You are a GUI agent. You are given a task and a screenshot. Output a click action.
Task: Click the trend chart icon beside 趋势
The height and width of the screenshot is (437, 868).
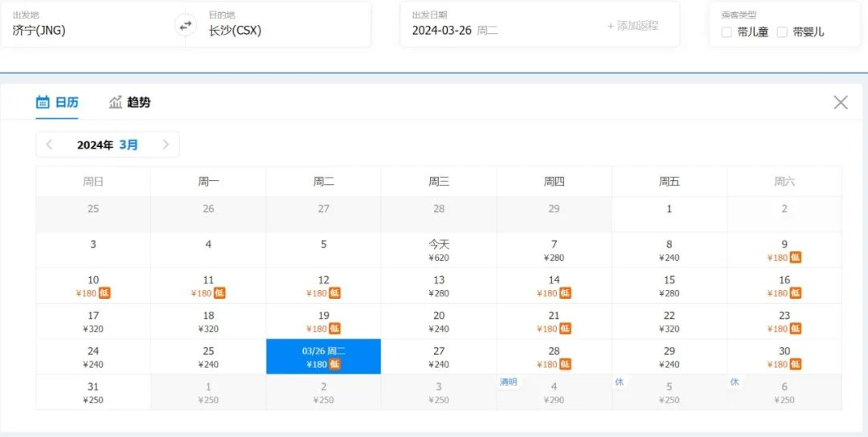(116, 102)
